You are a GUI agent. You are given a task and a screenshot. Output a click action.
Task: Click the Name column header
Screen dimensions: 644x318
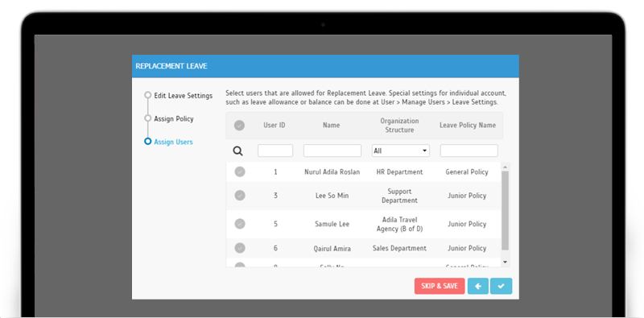331,126
